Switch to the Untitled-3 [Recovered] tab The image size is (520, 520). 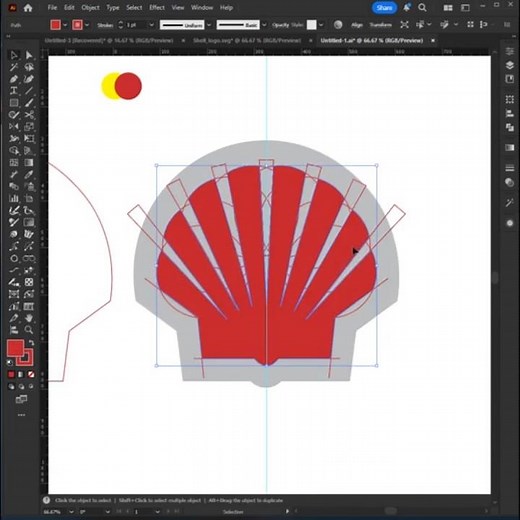109,41
